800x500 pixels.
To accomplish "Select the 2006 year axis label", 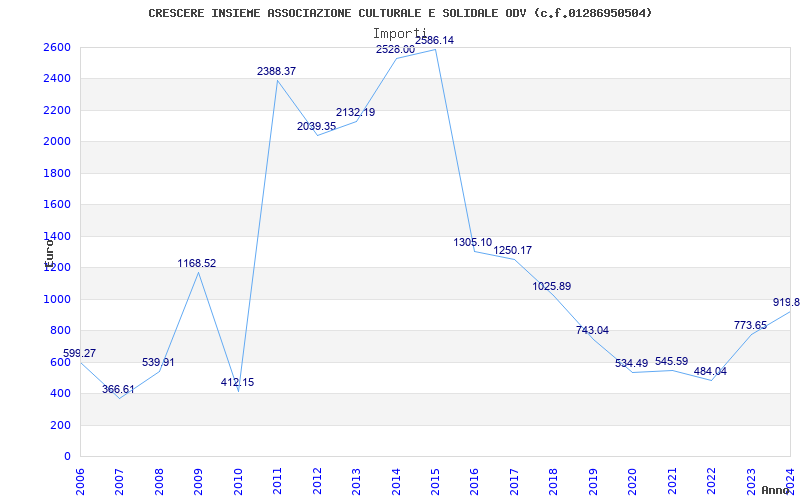I will click(80, 479).
